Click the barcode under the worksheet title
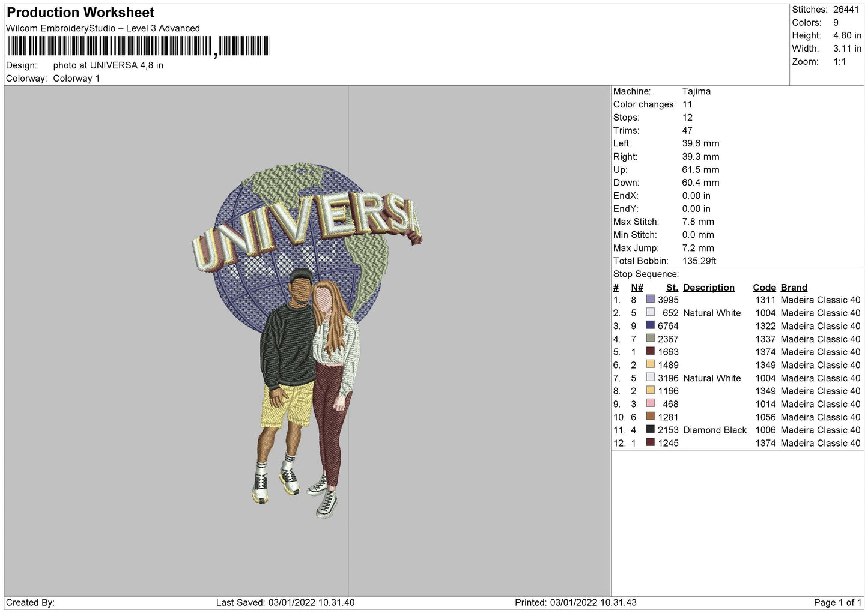 [139, 46]
